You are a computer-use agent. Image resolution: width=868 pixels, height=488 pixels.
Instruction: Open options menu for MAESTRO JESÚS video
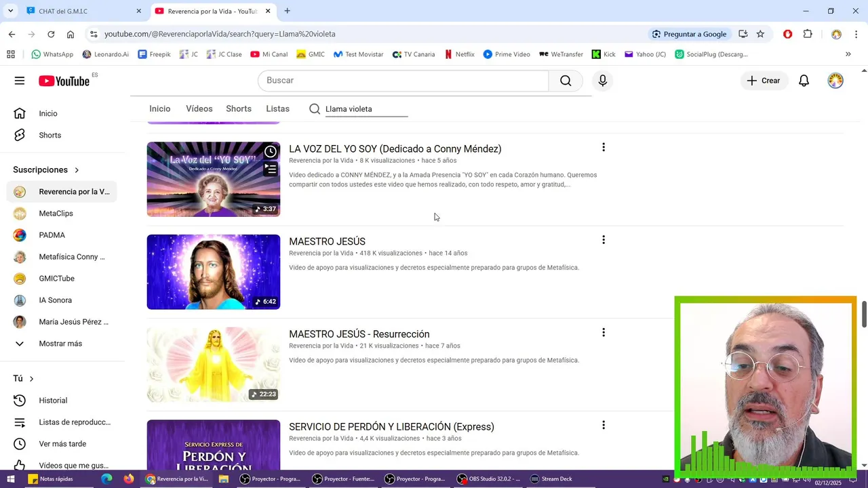[x=604, y=240]
